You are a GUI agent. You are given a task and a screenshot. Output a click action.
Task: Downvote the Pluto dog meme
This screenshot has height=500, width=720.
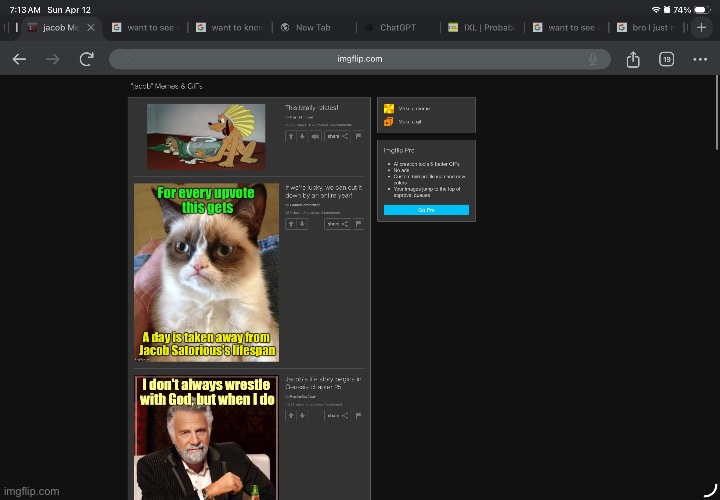pyautogui.click(x=302, y=136)
